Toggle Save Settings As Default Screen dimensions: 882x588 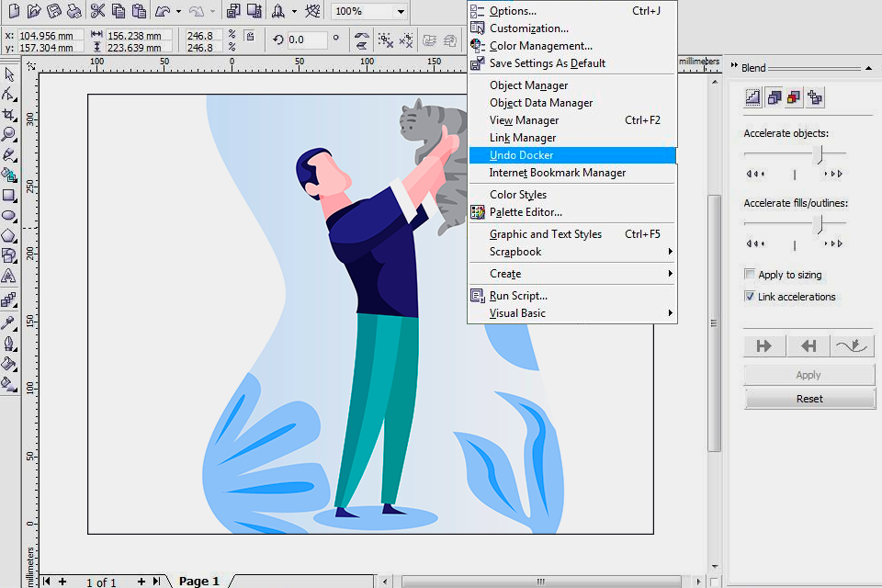(547, 63)
